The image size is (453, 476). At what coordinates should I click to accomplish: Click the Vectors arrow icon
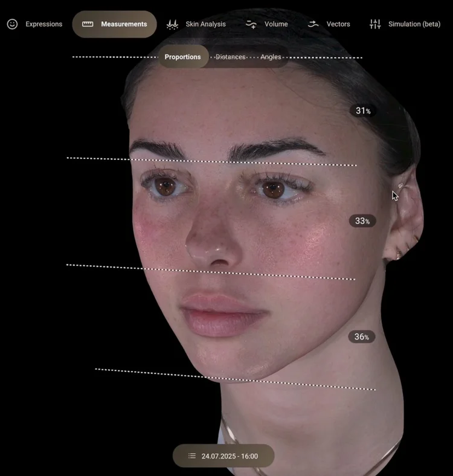point(313,24)
